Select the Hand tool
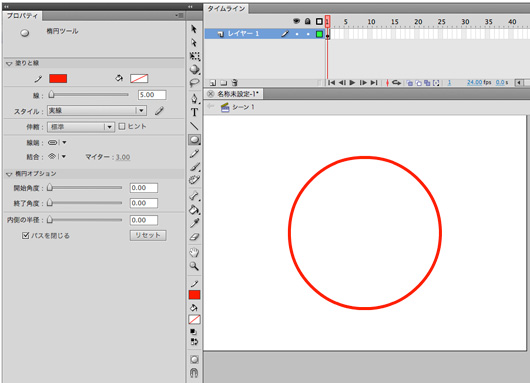This screenshot has width=530, height=383. [194, 253]
